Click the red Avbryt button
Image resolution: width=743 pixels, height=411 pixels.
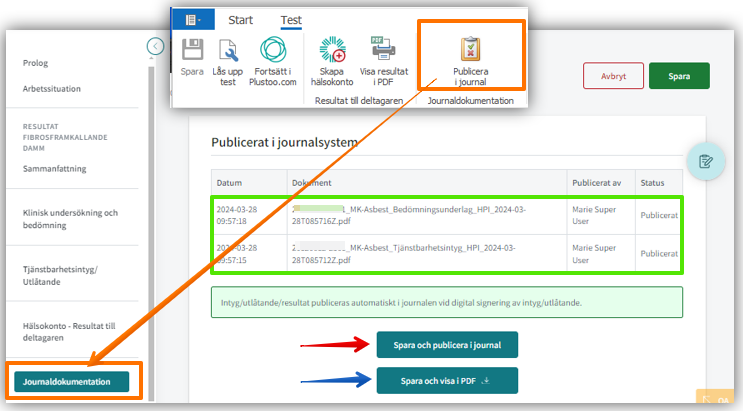[x=613, y=76]
